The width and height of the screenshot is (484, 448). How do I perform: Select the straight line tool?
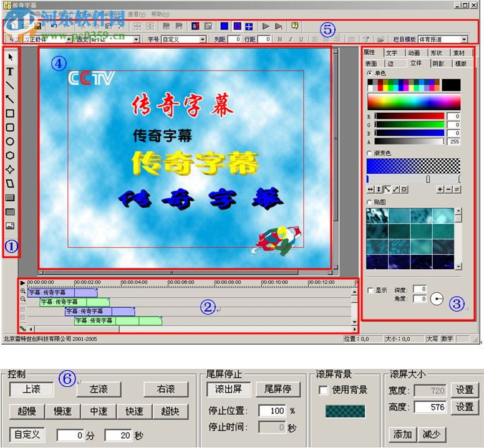10,85
